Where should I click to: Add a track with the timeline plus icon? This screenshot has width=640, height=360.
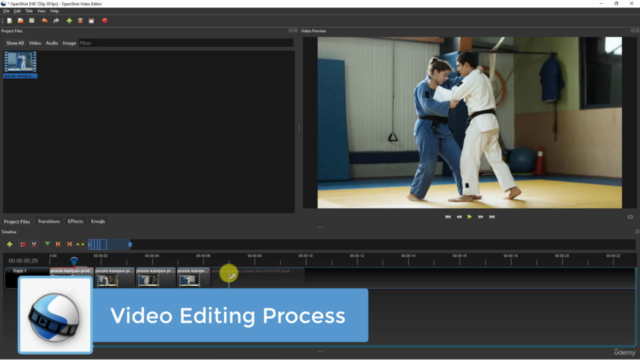pyautogui.click(x=9, y=244)
